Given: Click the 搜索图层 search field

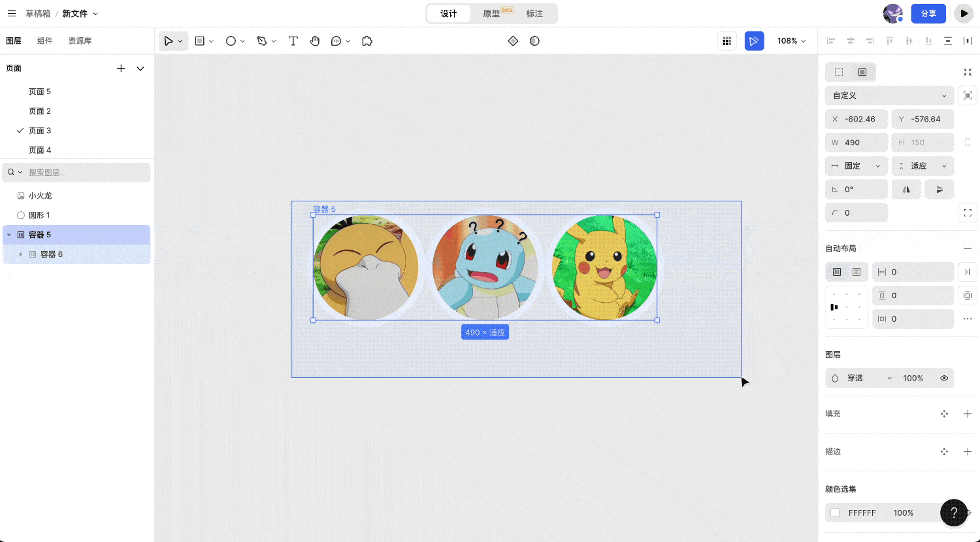Looking at the screenshot, I should 77,173.
